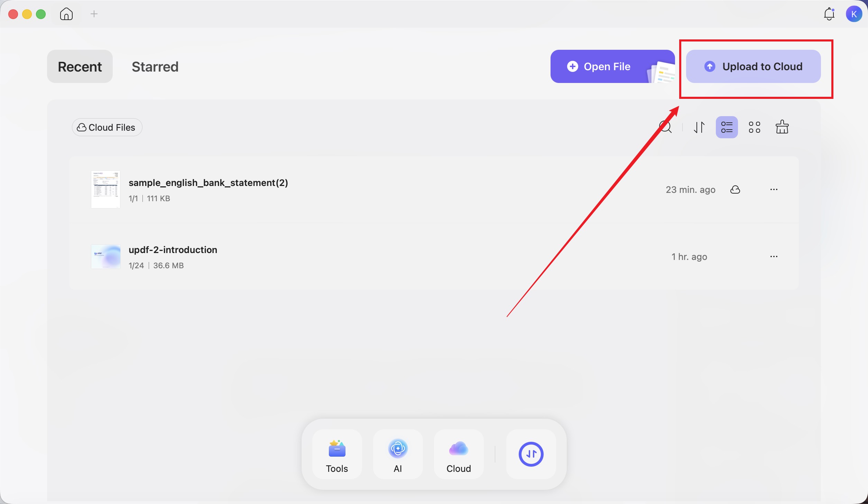Switch to the Recent tab

(80, 66)
